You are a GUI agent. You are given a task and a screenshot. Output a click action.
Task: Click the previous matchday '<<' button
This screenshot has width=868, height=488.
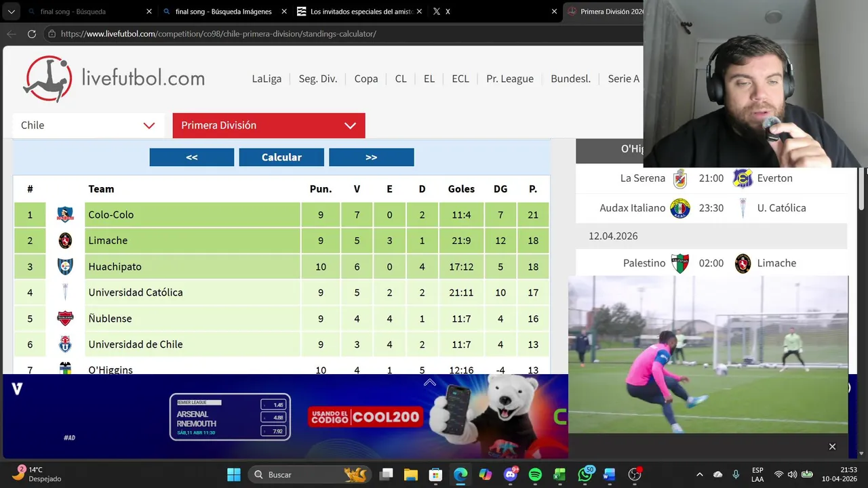tap(192, 157)
